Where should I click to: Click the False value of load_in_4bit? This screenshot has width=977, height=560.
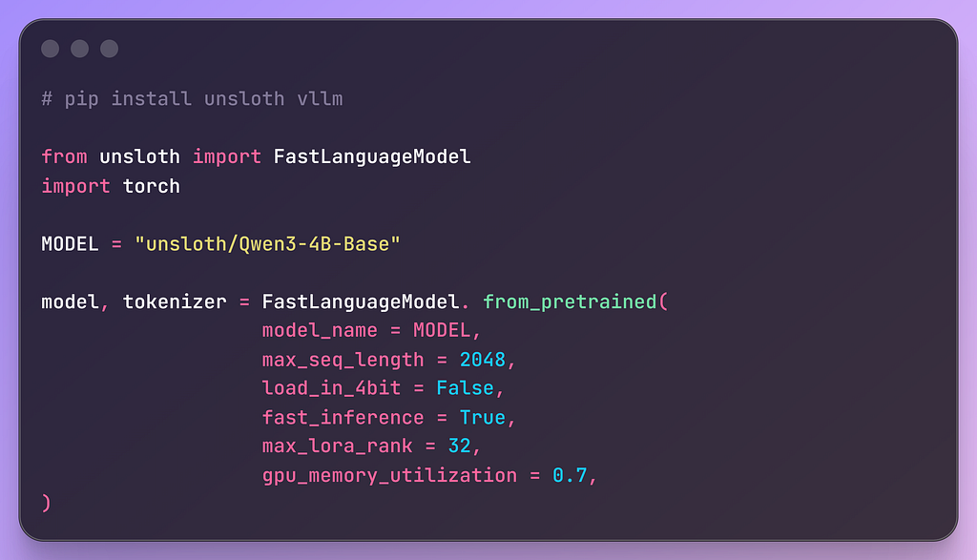(465, 388)
